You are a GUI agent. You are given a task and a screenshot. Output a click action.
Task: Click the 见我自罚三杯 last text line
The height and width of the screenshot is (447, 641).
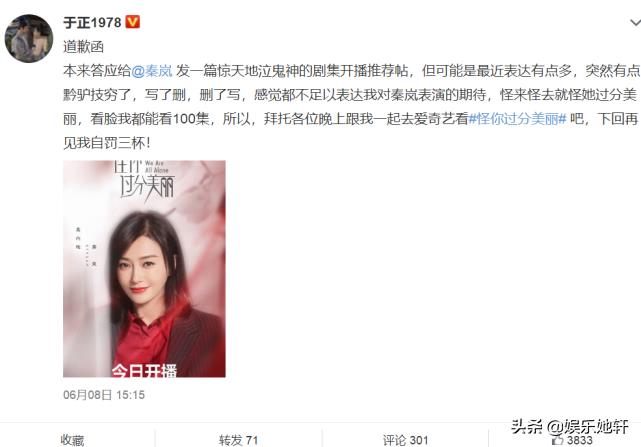tap(107, 143)
